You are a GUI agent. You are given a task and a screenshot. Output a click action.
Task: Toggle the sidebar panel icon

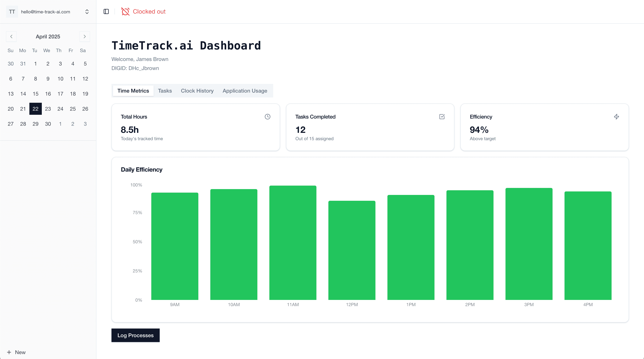pos(106,11)
